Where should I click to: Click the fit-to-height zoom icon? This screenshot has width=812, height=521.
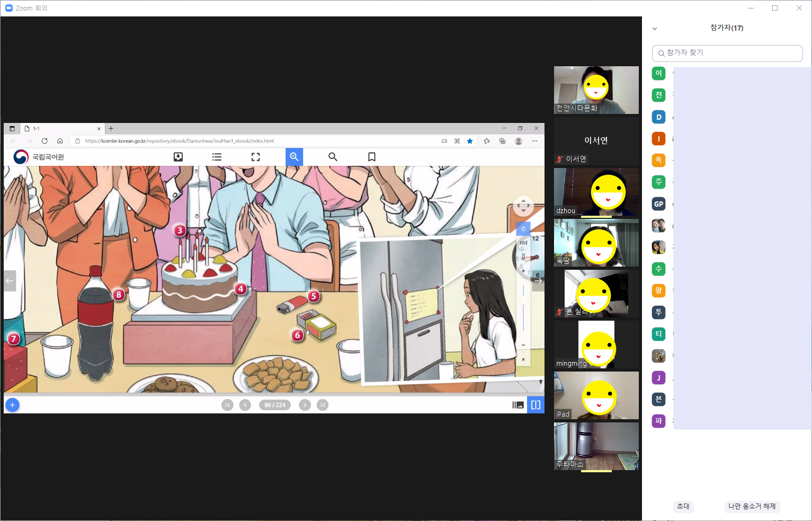523,257
